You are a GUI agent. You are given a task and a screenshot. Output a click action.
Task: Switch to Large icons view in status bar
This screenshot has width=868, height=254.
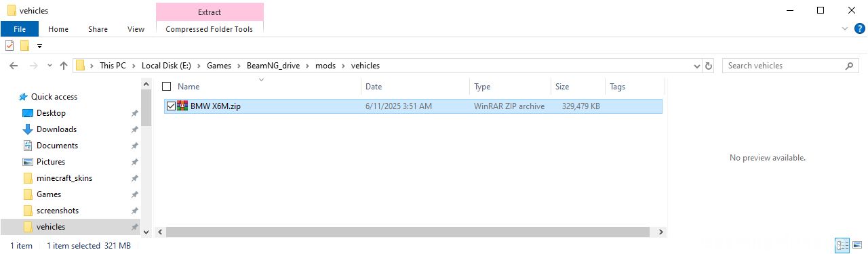point(857,245)
